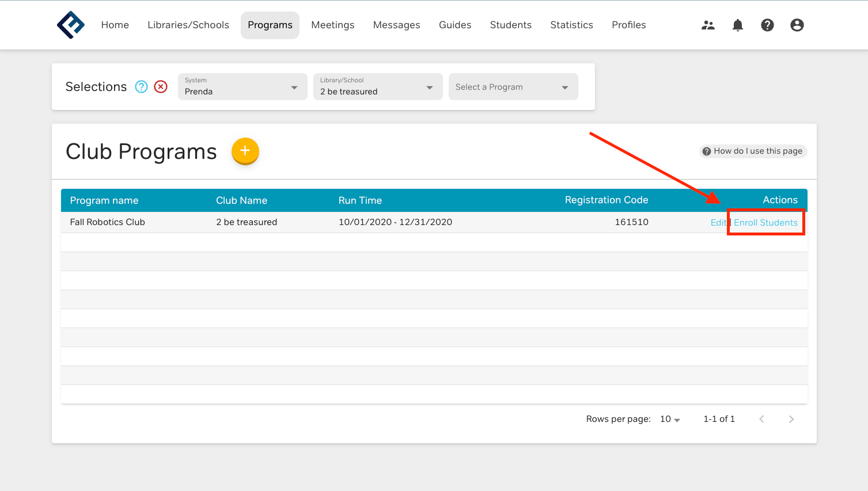868x491 pixels.
Task: Open the user account icon
Action: tap(797, 25)
